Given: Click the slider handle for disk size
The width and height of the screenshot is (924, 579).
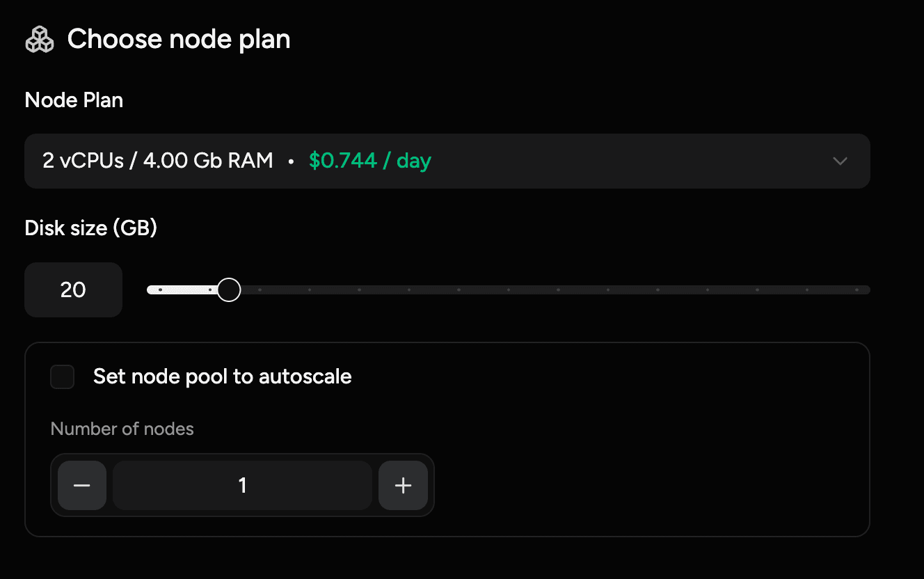Looking at the screenshot, I should [228, 289].
